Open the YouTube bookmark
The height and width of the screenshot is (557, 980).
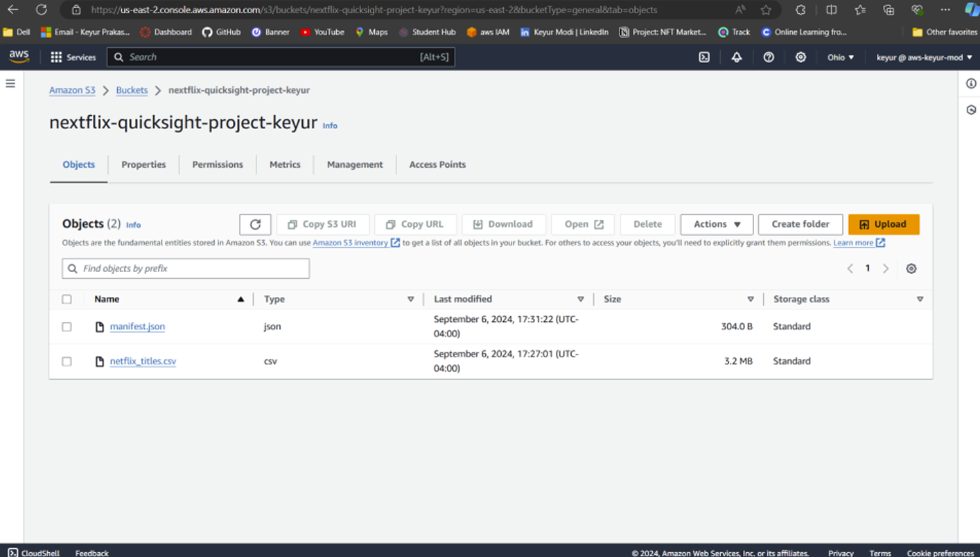click(x=322, y=32)
